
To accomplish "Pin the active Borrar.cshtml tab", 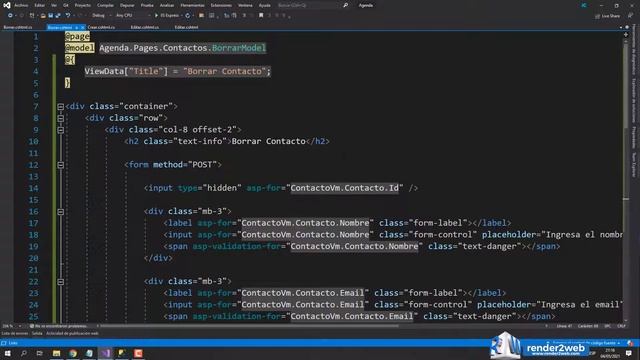I will click(77, 27).
